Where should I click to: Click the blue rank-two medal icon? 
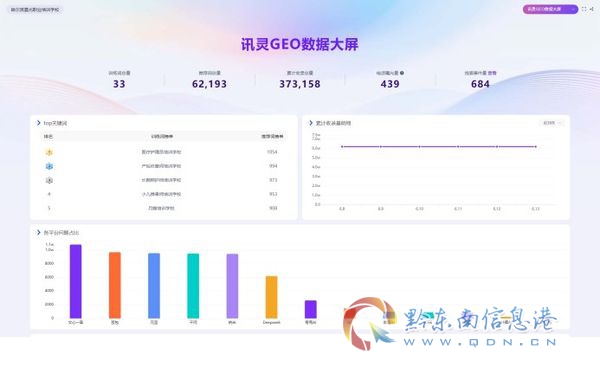tap(49, 166)
